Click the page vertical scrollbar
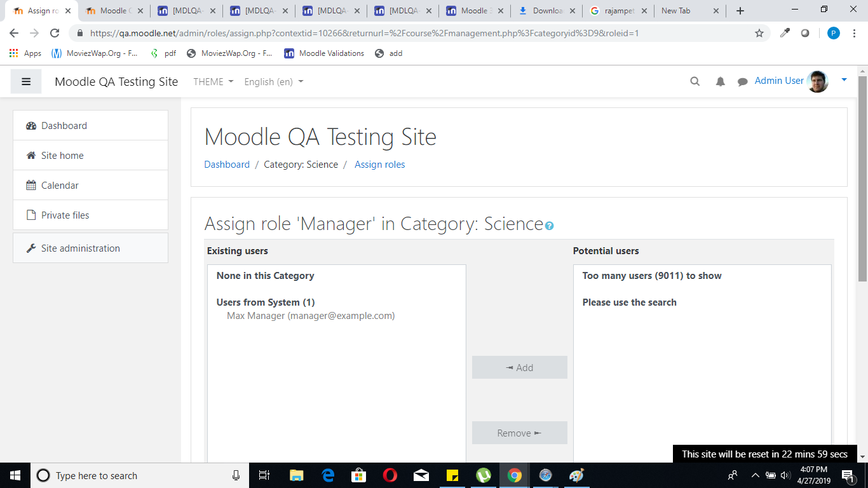Screen dimensions: 868x488 [x=862, y=178]
